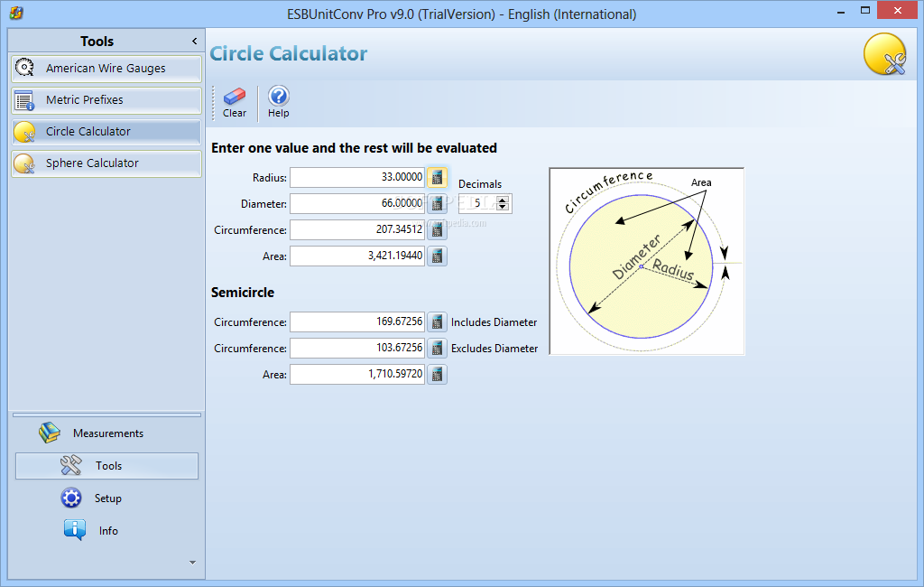Click the Setup gear icon
The image size is (924, 587).
pos(71,498)
